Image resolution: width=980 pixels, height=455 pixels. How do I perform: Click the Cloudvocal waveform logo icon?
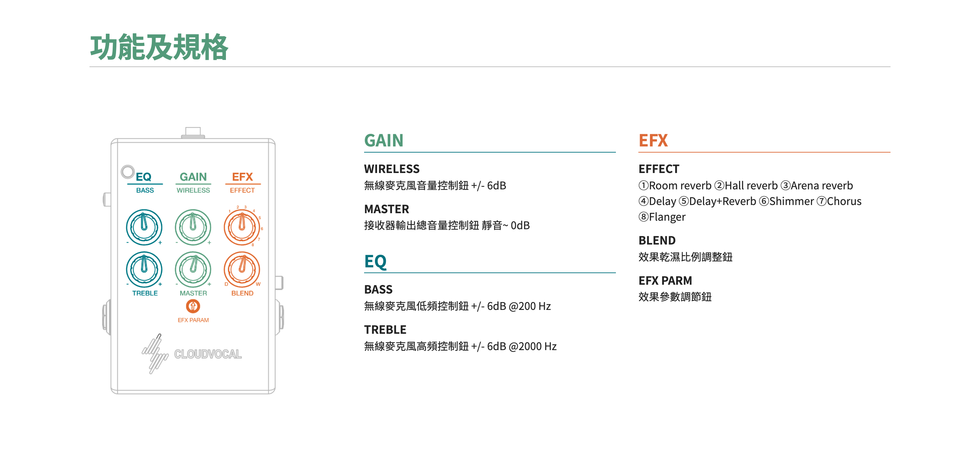155,353
